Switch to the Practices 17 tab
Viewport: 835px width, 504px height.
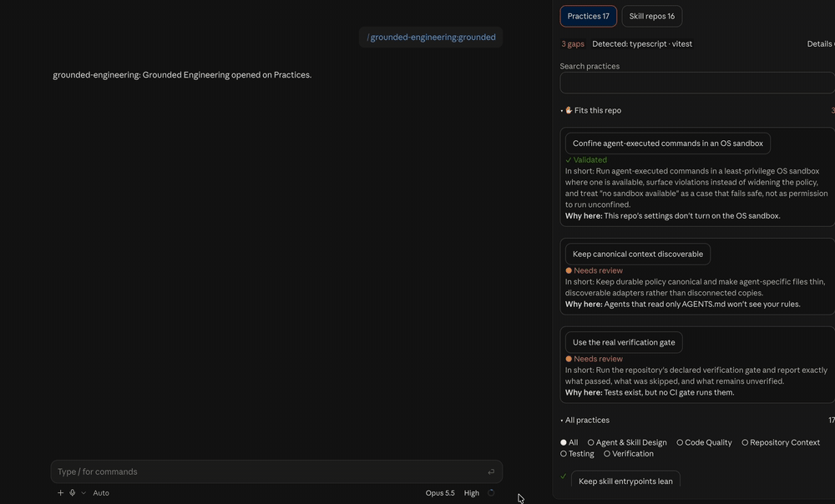(589, 16)
